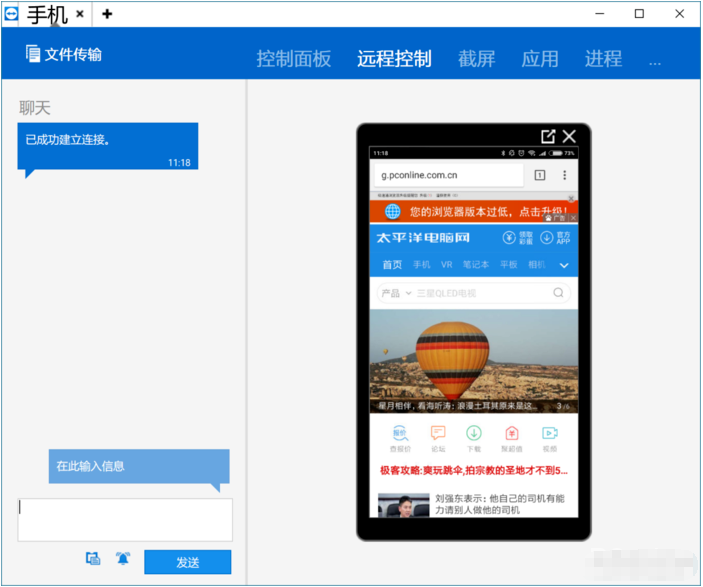This screenshot has height=587, width=703.
Task: Pop out the remote phone screen window
Action: pos(548,136)
